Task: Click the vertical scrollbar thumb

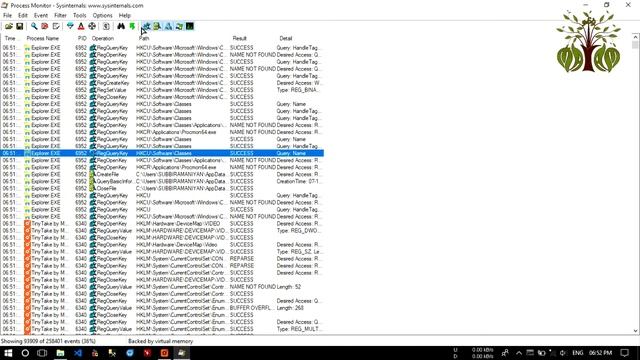Action: click(x=636, y=44)
